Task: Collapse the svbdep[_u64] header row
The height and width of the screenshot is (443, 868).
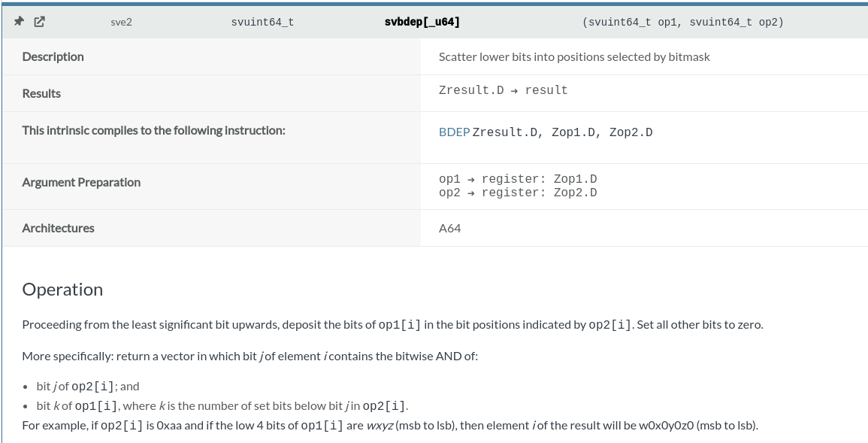Action: [x=435, y=22]
